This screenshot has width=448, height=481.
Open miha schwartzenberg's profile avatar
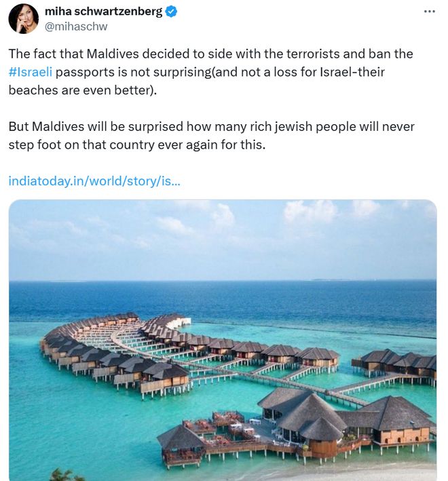24,19
